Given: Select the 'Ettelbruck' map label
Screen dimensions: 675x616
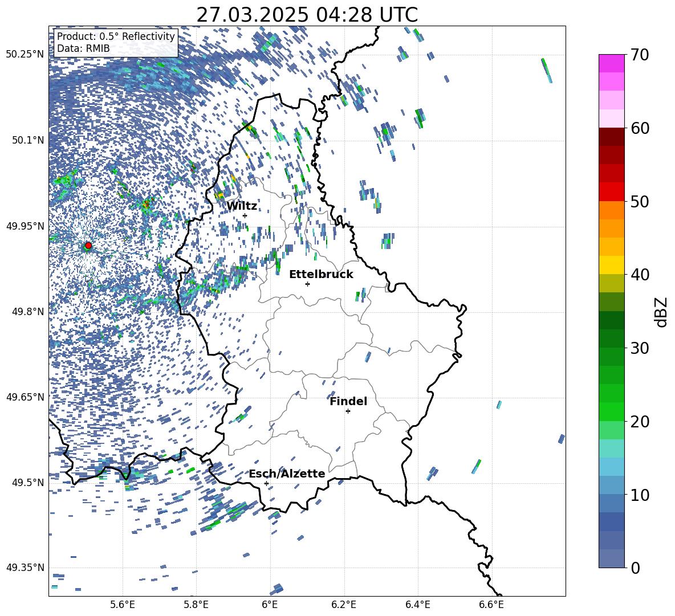Looking at the screenshot, I should coord(321,275).
